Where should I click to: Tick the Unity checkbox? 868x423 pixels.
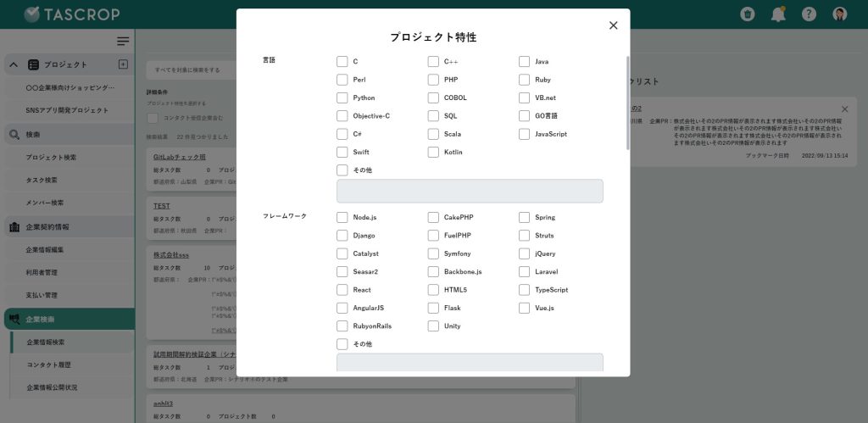(433, 326)
